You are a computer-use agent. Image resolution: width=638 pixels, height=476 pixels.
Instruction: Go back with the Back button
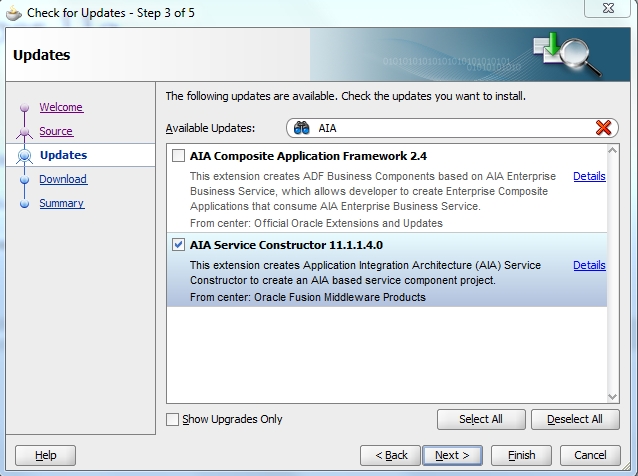[391, 455]
